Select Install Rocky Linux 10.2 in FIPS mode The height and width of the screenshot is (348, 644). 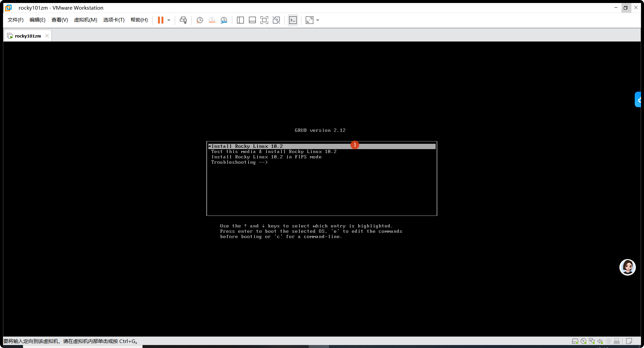click(266, 157)
